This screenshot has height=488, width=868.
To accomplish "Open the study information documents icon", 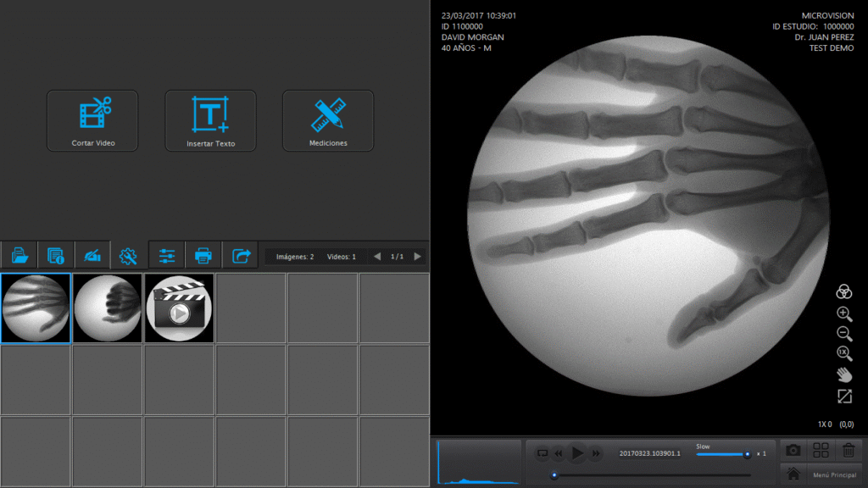I will [x=56, y=255].
